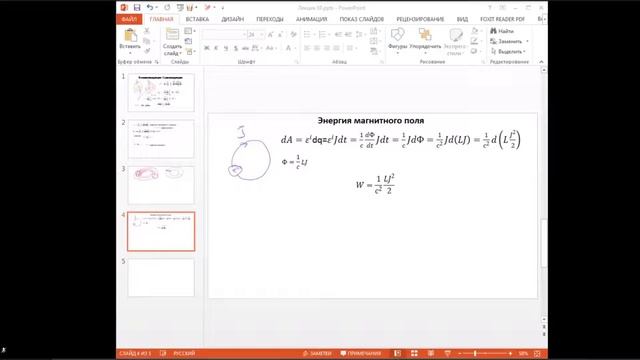Reset the slide formatting

tap(189, 41)
